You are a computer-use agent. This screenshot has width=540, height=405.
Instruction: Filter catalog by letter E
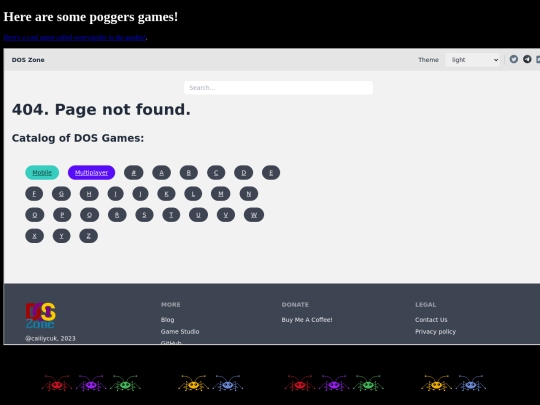[x=271, y=173]
